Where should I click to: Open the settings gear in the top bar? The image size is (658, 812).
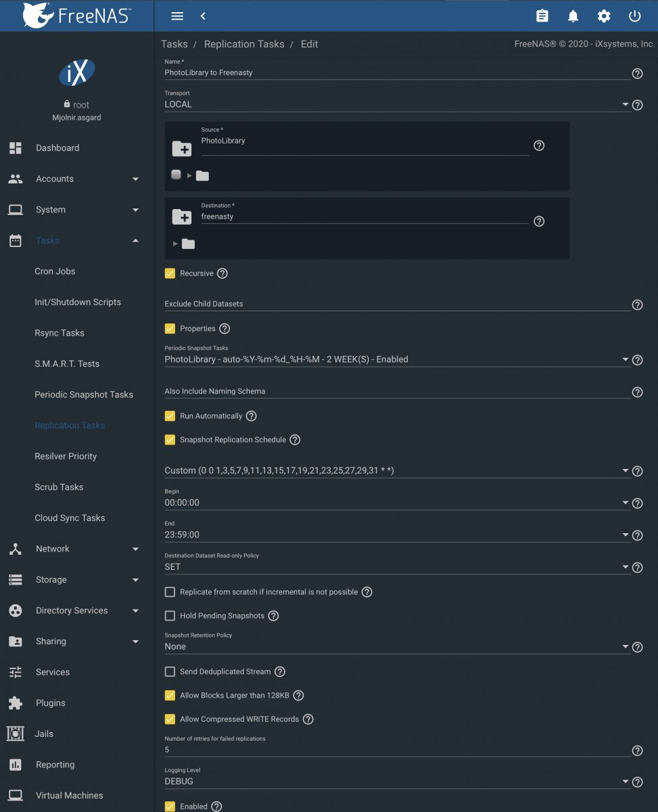pos(604,16)
